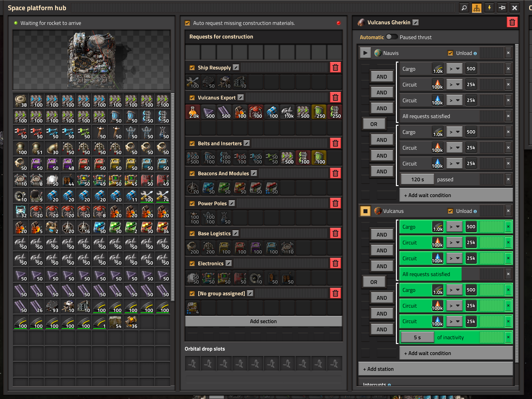Delete the Belts and Inserters section
Viewport: 532px width, 399px height.
[335, 143]
